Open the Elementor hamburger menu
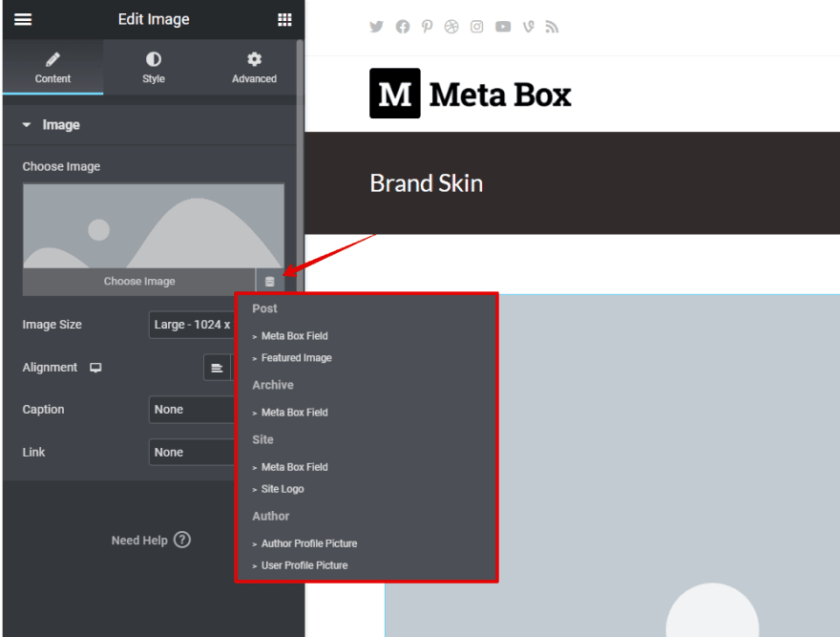The image size is (840, 637). pos(23,19)
